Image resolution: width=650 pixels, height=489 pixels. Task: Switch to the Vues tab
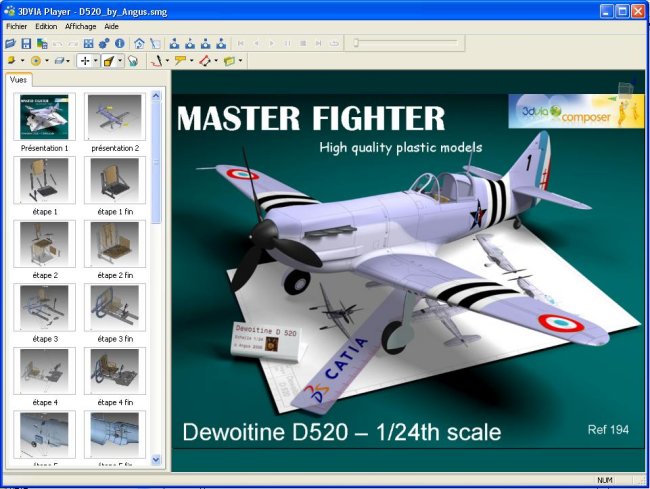tap(19, 79)
